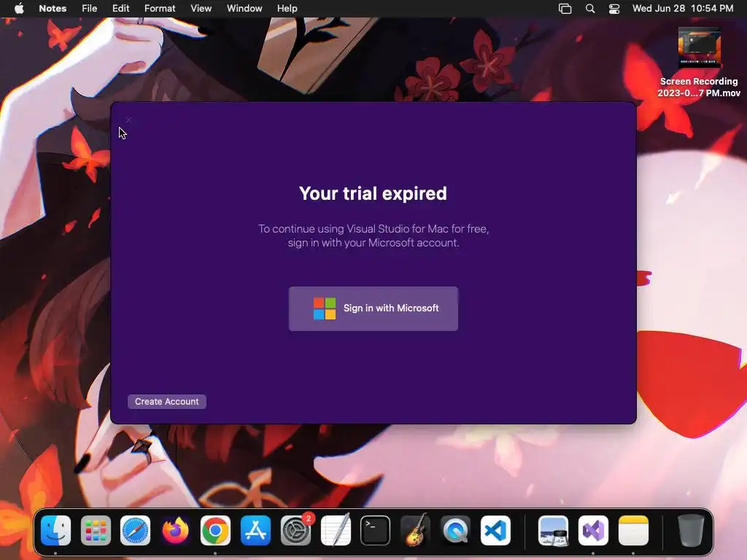Open TextEdit from the Dock
Screen dimensions: 747x560
click(x=336, y=531)
